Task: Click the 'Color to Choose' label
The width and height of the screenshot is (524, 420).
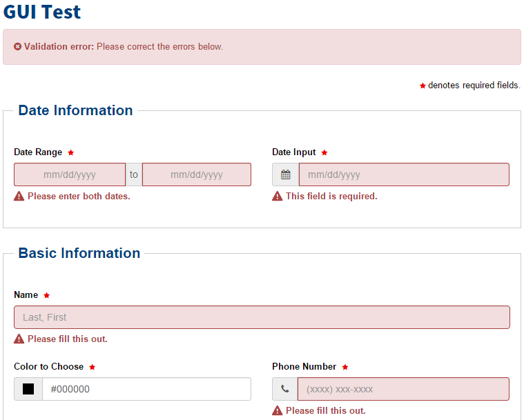Action: pyautogui.click(x=49, y=367)
